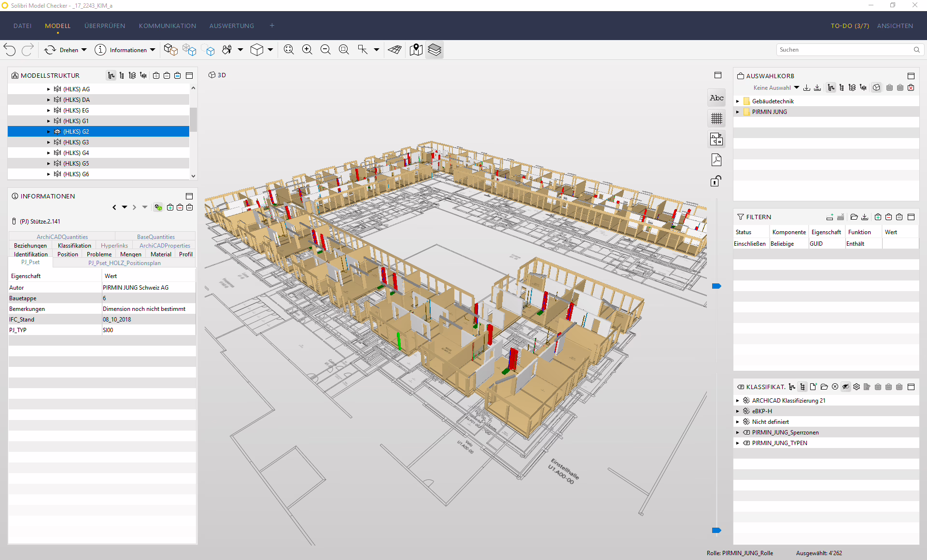
Task: Click the perspective grid icon in toolbar
Action: coord(394,50)
